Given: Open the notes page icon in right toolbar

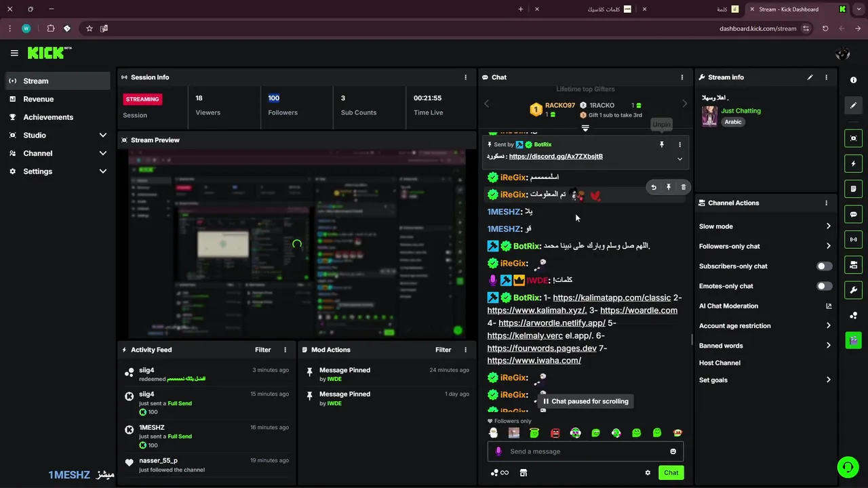Looking at the screenshot, I should tap(853, 188).
